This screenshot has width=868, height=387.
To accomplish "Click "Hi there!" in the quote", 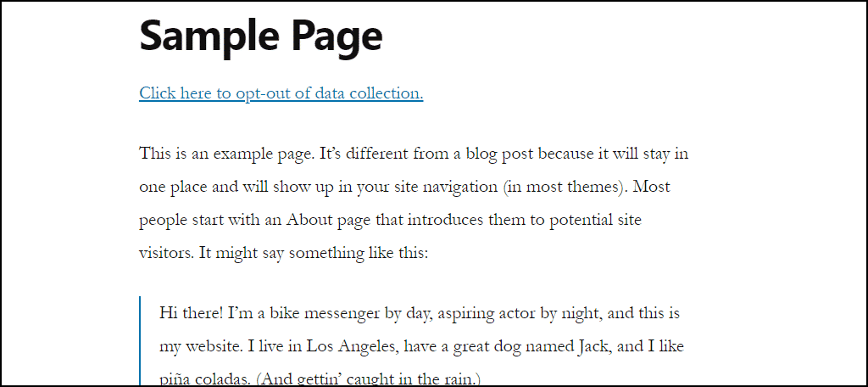I will (x=192, y=313).
